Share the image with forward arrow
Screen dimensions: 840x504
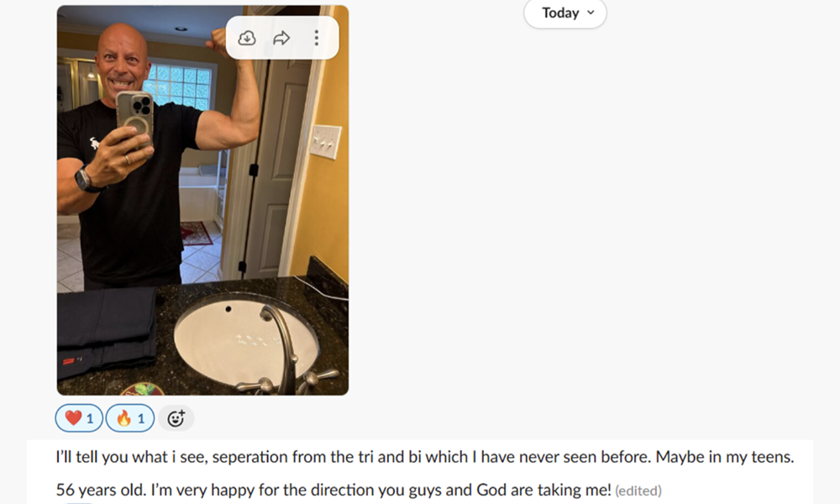pyautogui.click(x=281, y=38)
